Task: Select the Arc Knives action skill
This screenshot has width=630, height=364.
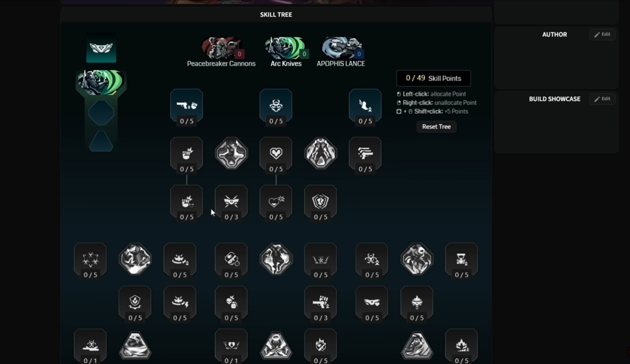Action: (286, 52)
